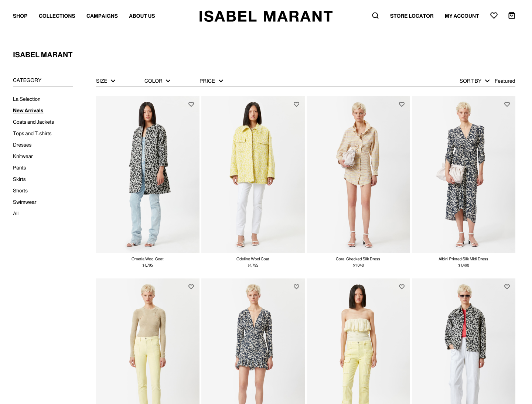This screenshot has height=404, width=532.
Task: Open the CAMPAIGNS menu
Action: 102,16
